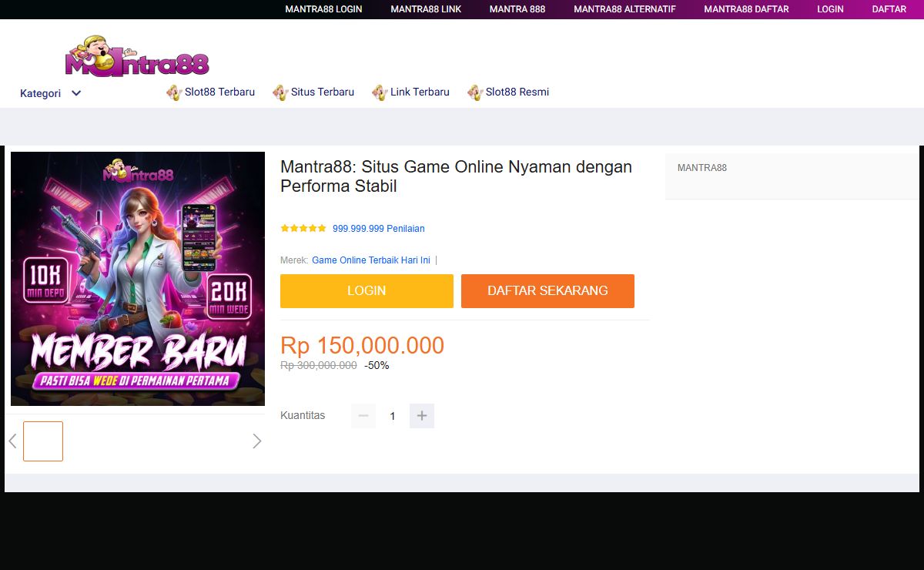The width and height of the screenshot is (924, 570).
Task: Click the quantity value field
Action: (x=393, y=416)
